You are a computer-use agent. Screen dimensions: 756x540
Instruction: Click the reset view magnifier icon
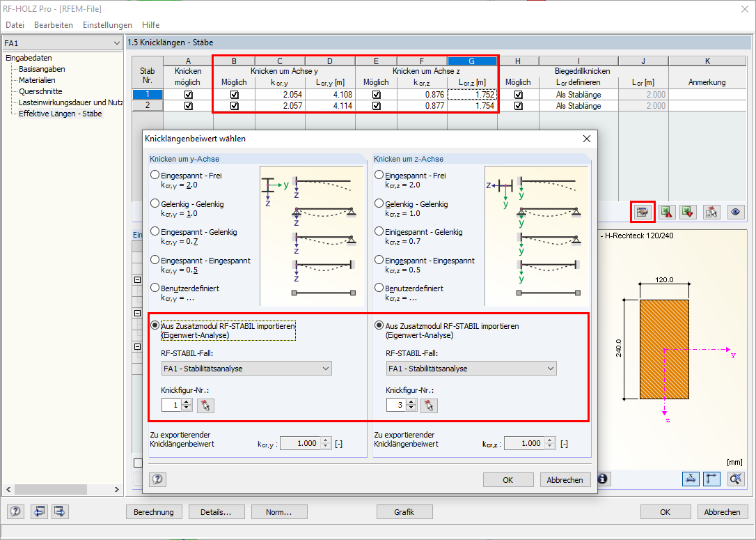coord(735,479)
